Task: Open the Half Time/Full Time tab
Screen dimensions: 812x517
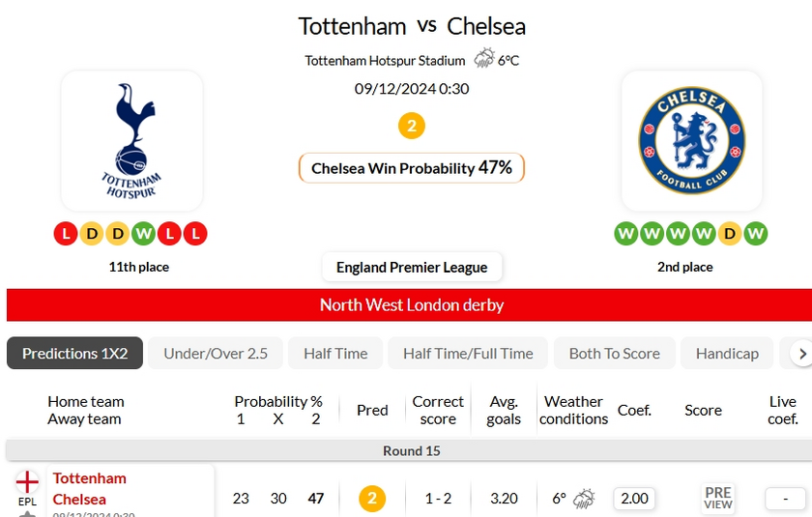Action: [468, 353]
